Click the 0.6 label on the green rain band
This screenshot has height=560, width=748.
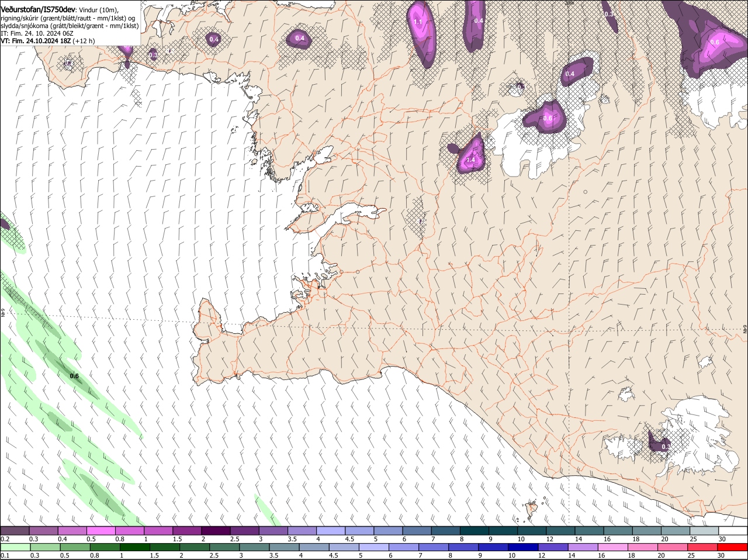click(x=74, y=376)
